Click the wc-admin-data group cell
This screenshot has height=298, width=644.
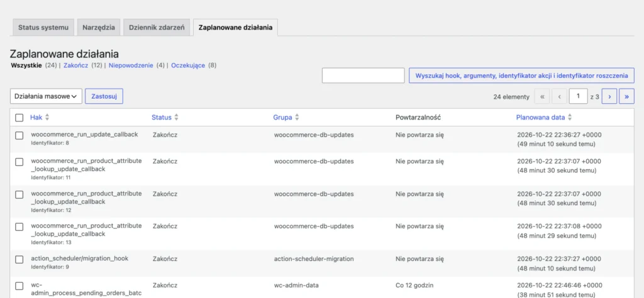[x=296, y=285]
